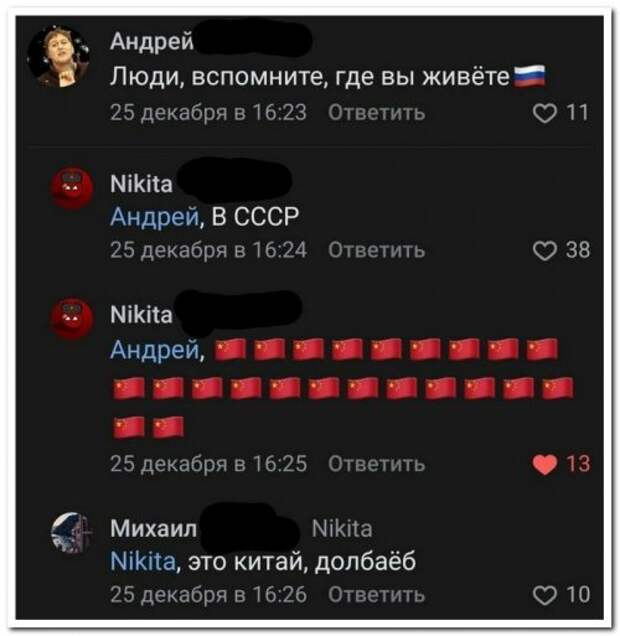The width and height of the screenshot is (620, 636).
Task: Click the author name Михаил
Action: tap(154, 529)
